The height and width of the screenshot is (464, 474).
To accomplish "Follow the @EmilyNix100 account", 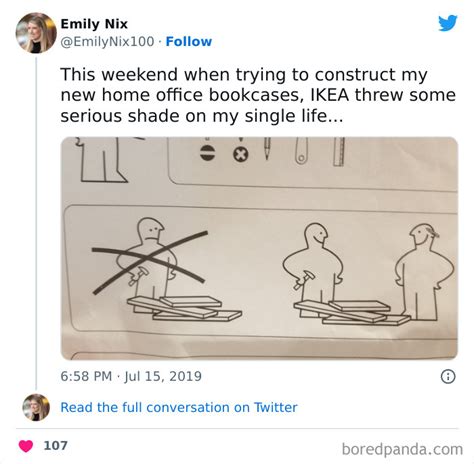I will [x=189, y=42].
